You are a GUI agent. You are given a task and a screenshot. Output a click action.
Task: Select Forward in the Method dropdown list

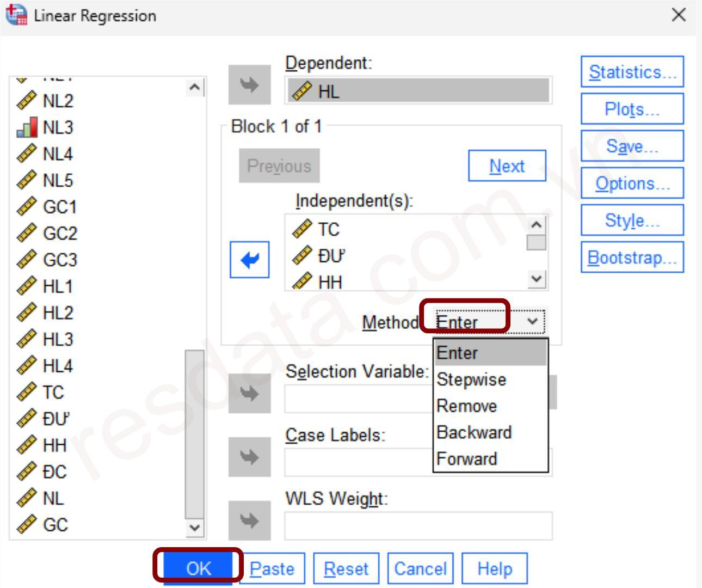(x=467, y=459)
